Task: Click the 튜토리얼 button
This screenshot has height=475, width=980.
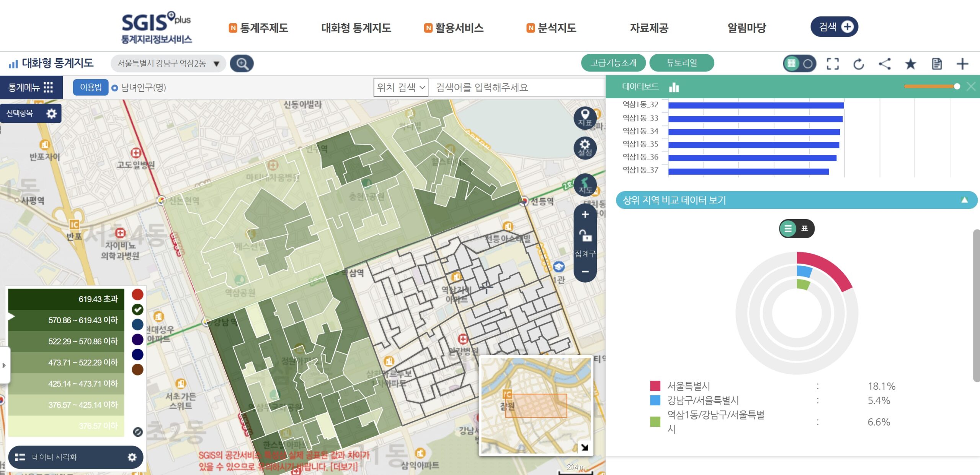Action: [x=682, y=63]
